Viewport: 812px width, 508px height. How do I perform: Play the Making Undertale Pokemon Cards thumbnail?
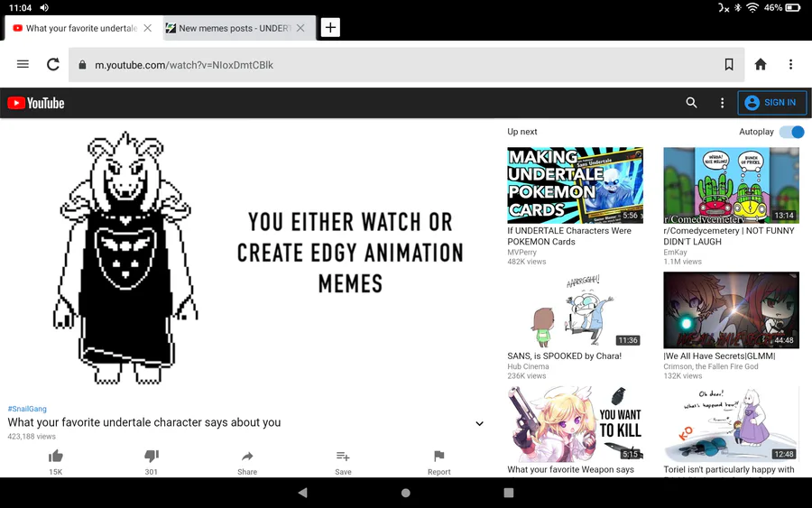576,185
